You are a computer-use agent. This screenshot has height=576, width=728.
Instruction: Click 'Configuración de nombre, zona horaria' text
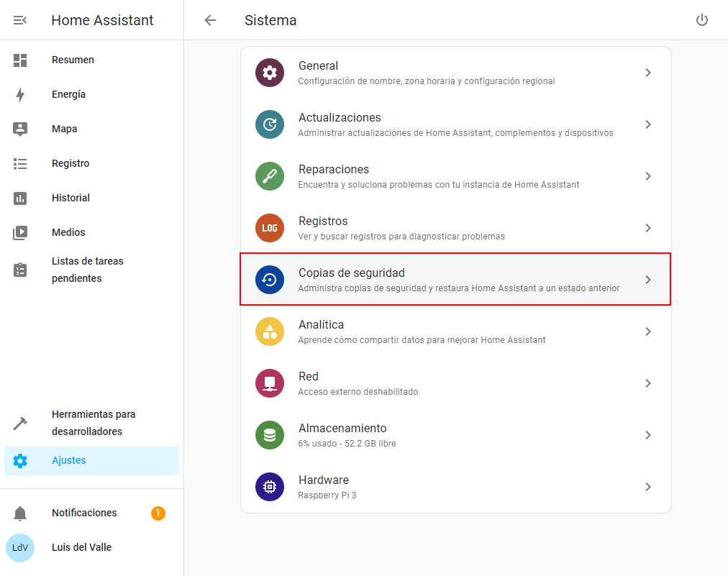click(426, 81)
